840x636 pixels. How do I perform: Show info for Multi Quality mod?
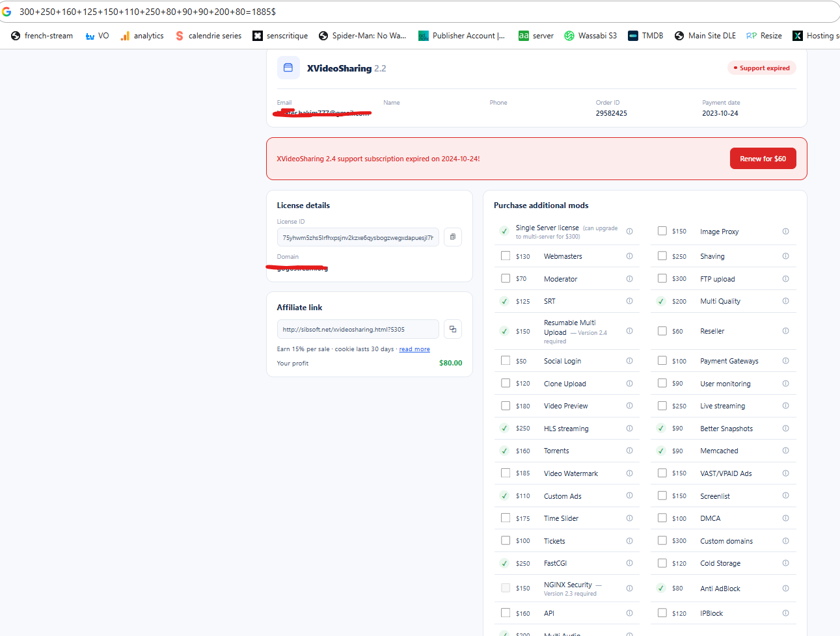pos(785,301)
